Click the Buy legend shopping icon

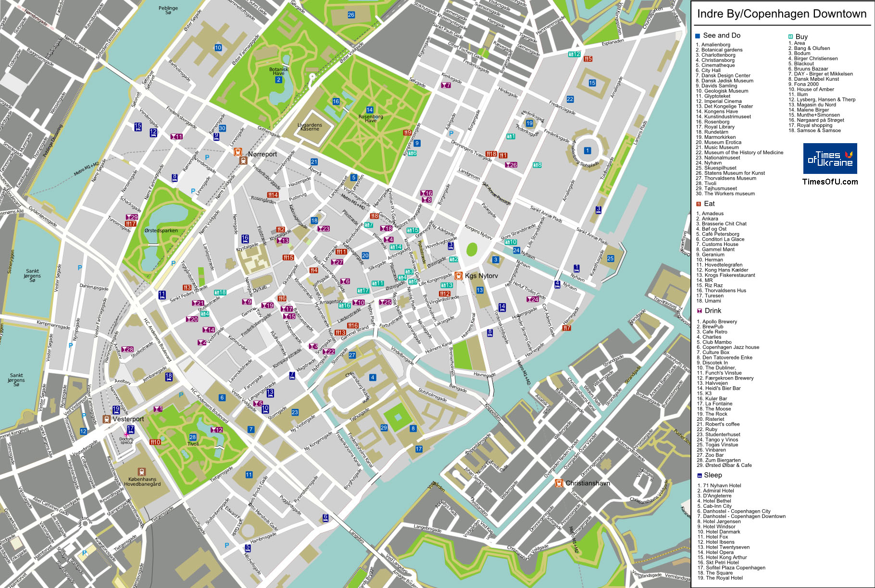[x=790, y=37]
